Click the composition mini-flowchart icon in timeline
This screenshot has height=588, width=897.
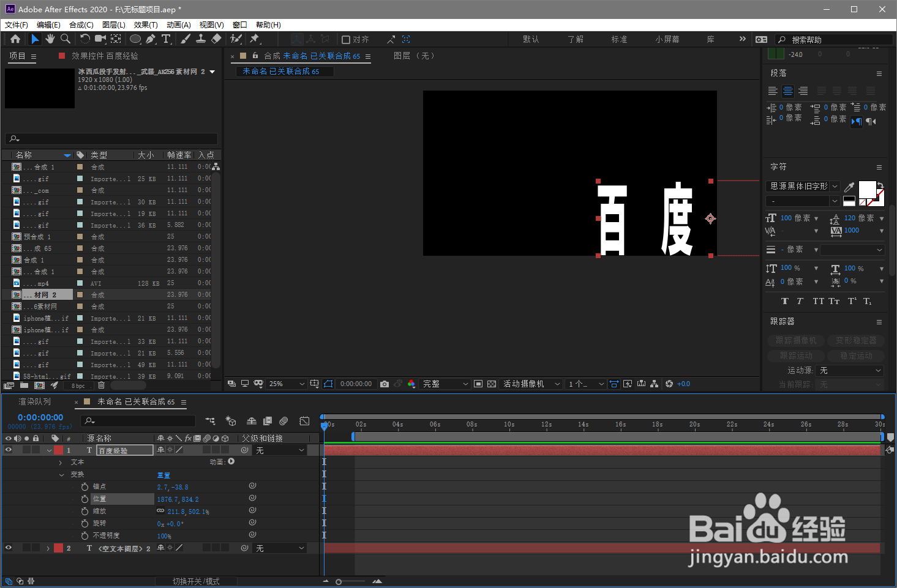tap(210, 421)
